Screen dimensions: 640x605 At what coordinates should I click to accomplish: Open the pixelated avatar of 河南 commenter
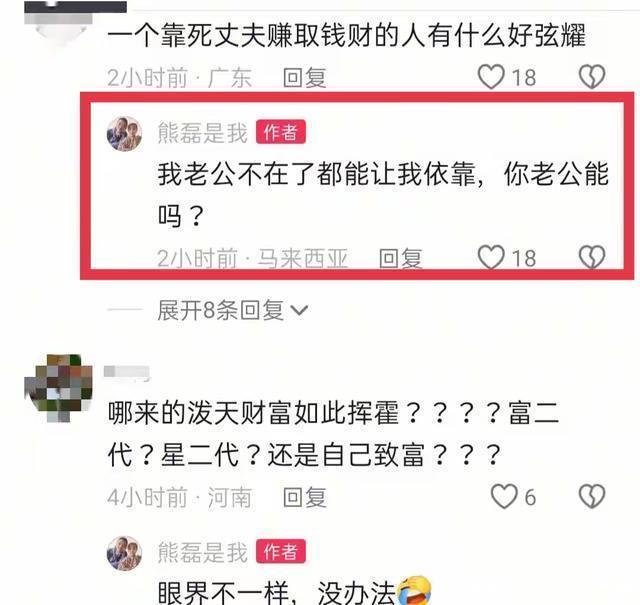click(x=58, y=388)
